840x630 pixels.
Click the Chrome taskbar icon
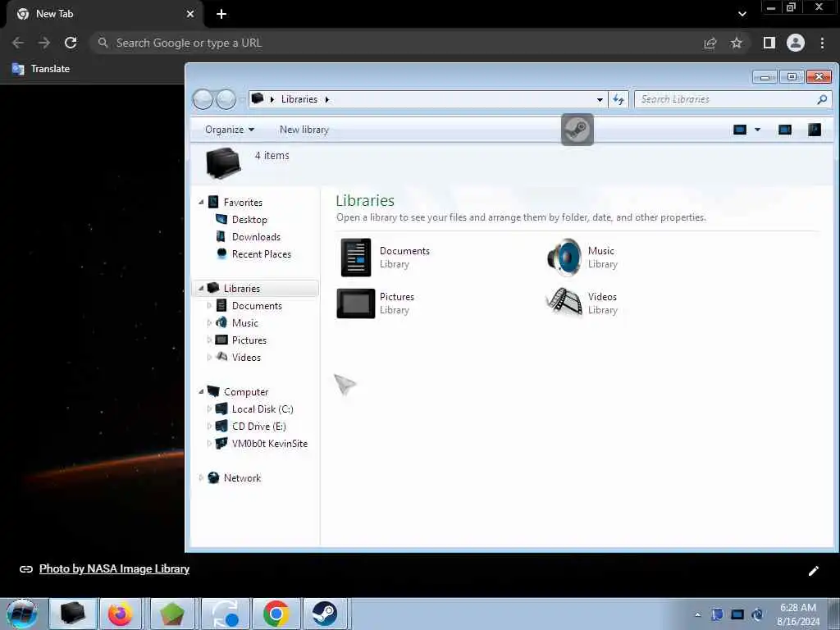276,614
